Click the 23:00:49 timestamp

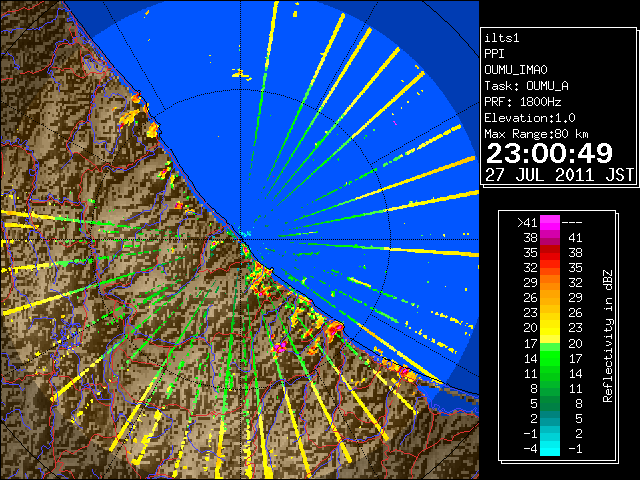click(x=549, y=153)
